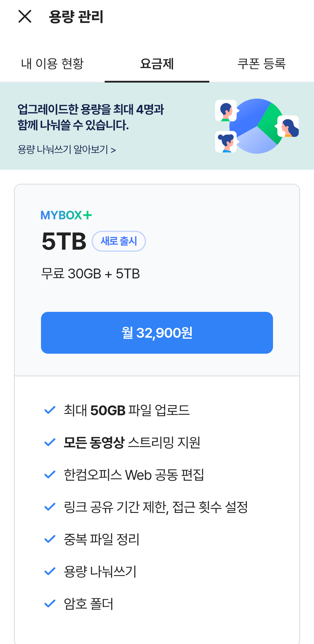314x644 pixels.
Task: Tap the 새로 출시 badge
Action: click(x=119, y=241)
